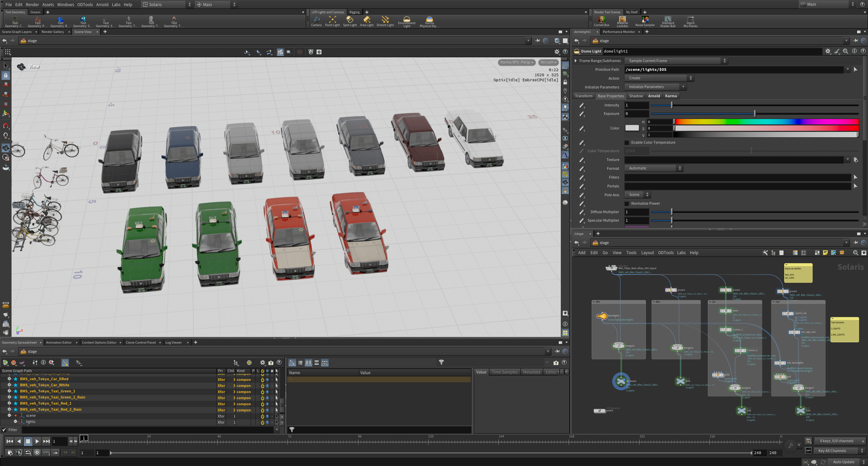
Task: Switch to the Karma parameter tab
Action: [671, 96]
